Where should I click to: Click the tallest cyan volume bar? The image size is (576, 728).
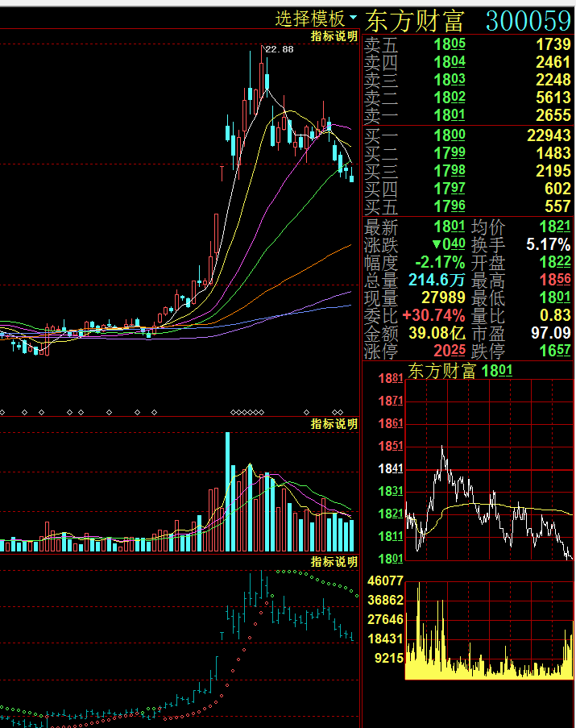[227, 492]
